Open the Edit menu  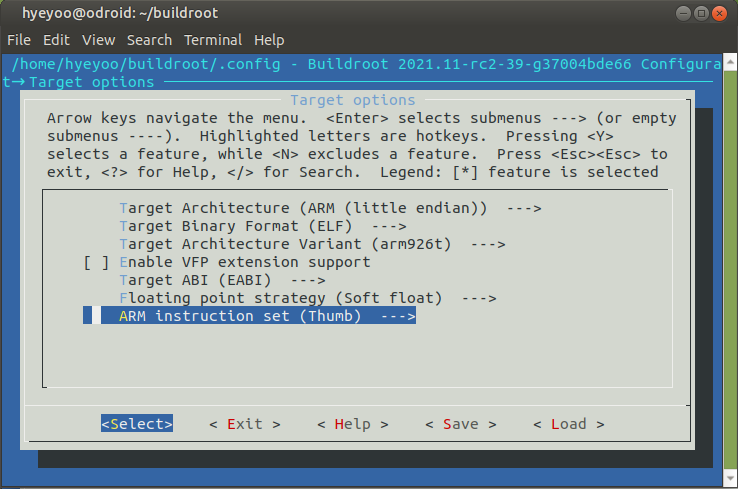click(x=56, y=40)
